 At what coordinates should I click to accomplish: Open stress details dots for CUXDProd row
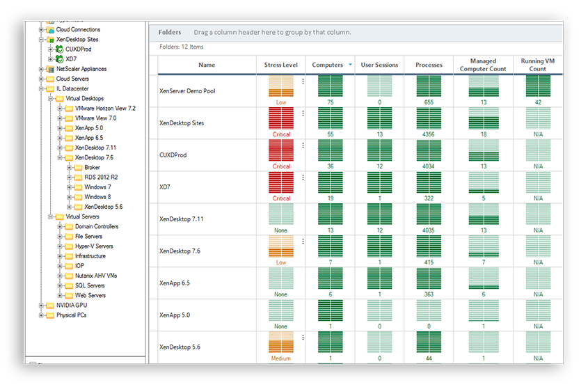pyautogui.click(x=303, y=145)
